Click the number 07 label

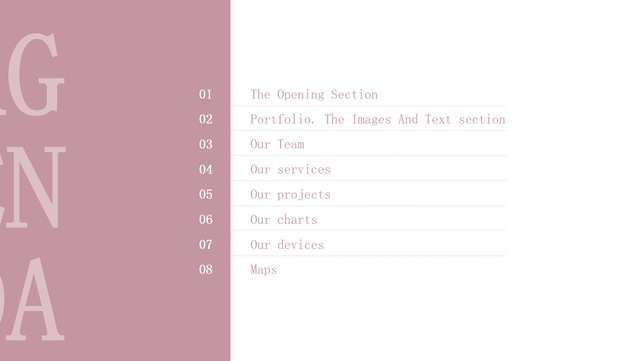pos(205,245)
